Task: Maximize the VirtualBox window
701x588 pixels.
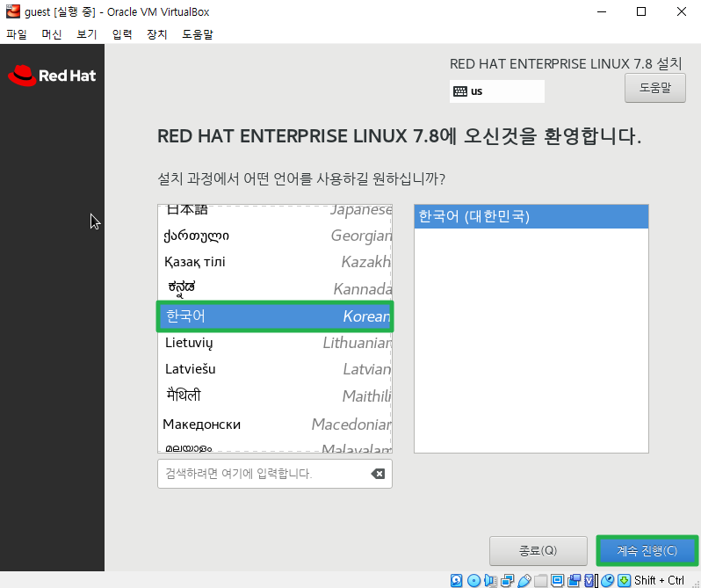Action: pos(641,11)
